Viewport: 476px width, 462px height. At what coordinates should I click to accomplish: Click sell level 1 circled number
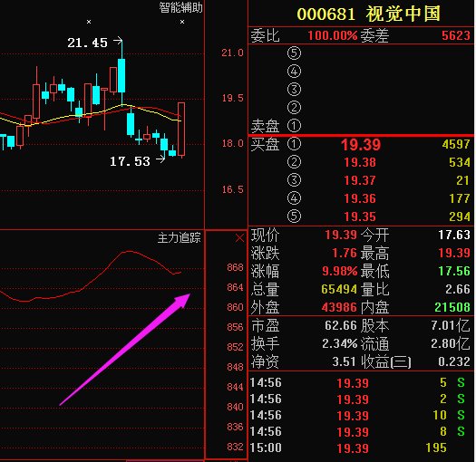tap(294, 126)
